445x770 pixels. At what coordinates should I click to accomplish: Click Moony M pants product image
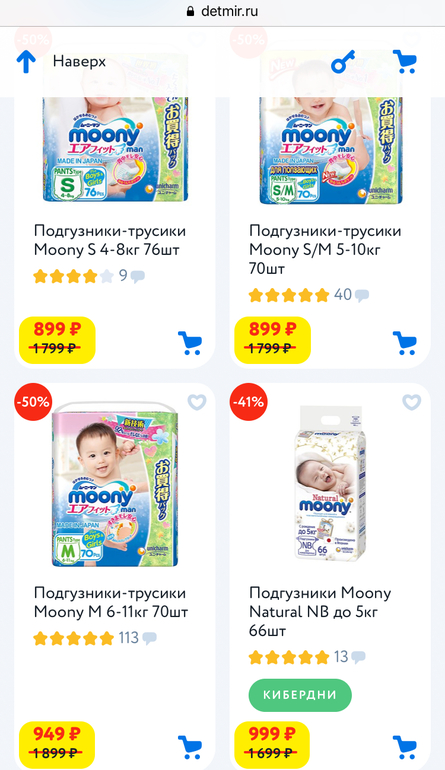(115, 485)
